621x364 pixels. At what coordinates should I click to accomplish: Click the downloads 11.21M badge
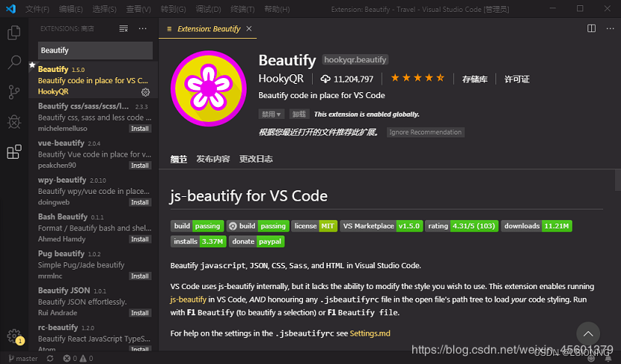click(536, 226)
